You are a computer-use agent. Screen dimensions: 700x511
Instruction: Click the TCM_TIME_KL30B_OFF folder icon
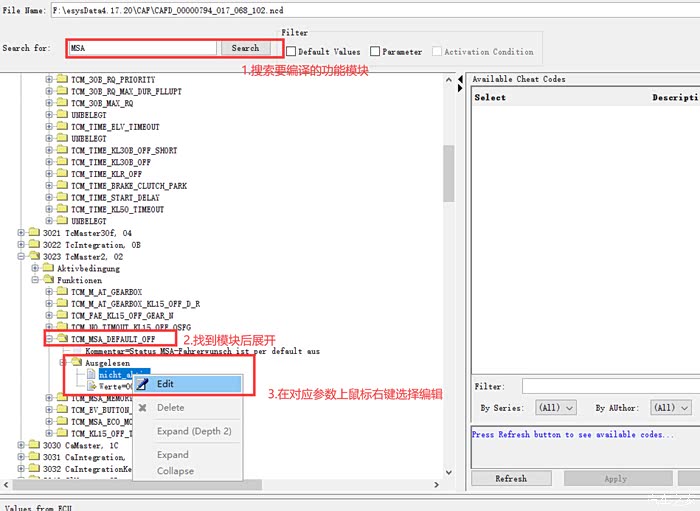pyautogui.click(x=62, y=162)
